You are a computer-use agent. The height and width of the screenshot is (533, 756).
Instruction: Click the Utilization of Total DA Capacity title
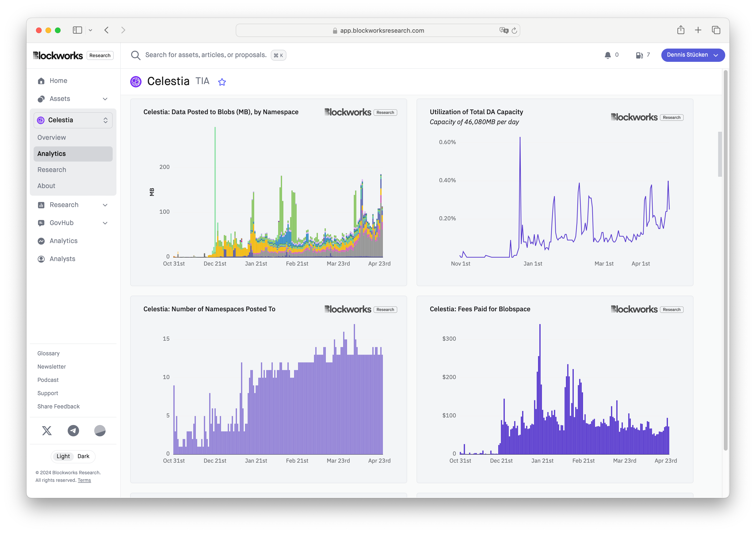476,112
